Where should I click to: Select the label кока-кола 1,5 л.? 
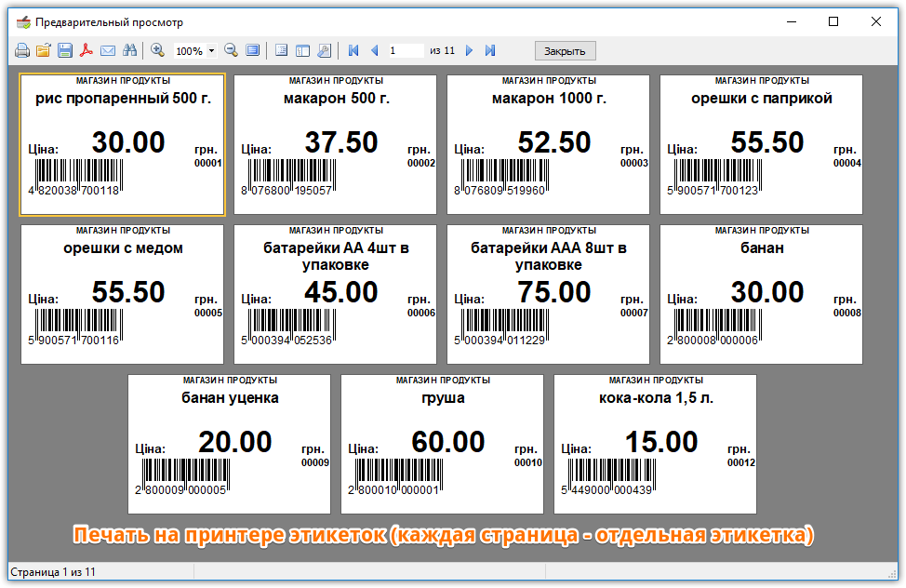655,444
